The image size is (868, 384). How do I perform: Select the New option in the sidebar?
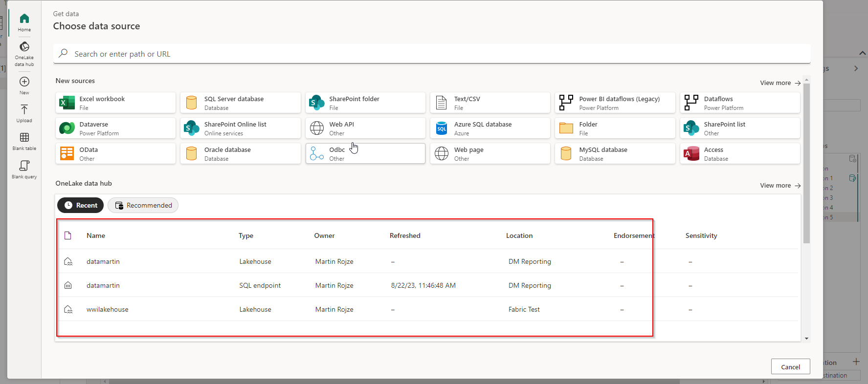coord(24,85)
